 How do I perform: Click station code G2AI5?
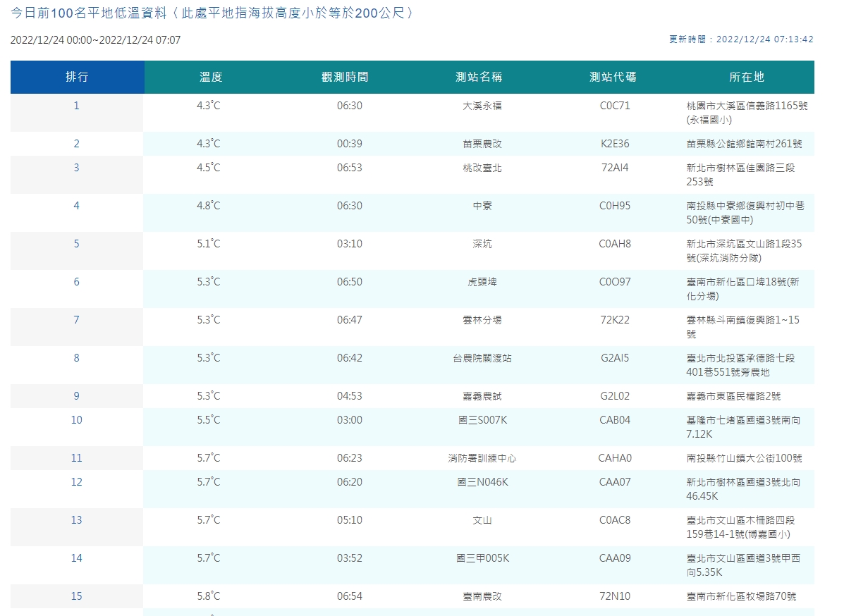[615, 358]
